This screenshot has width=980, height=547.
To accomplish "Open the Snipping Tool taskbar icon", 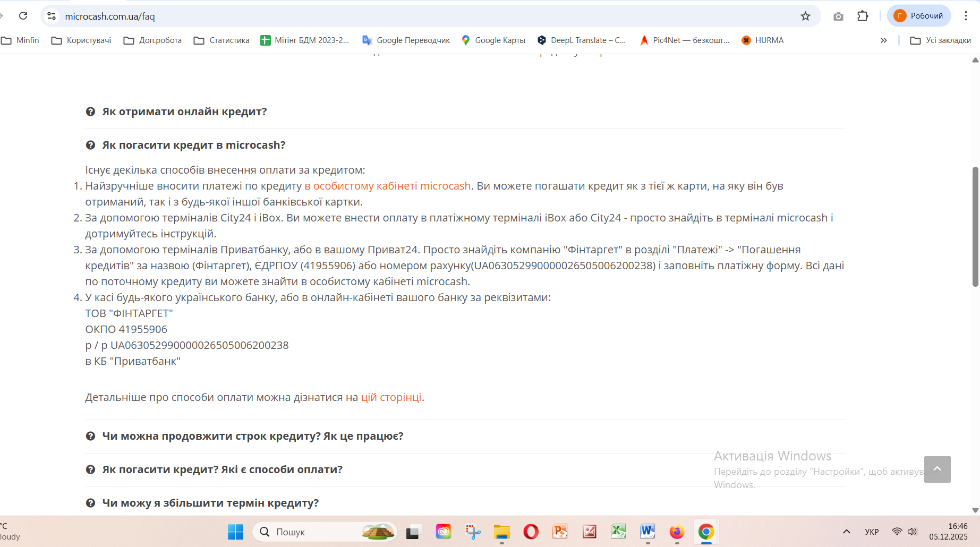I will coord(473,532).
